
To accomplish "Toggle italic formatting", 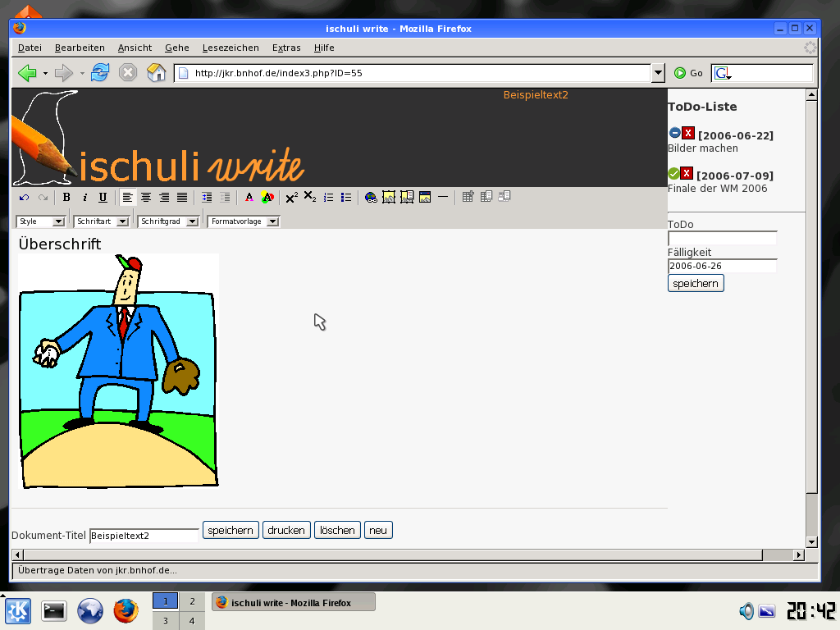I will click(84, 198).
